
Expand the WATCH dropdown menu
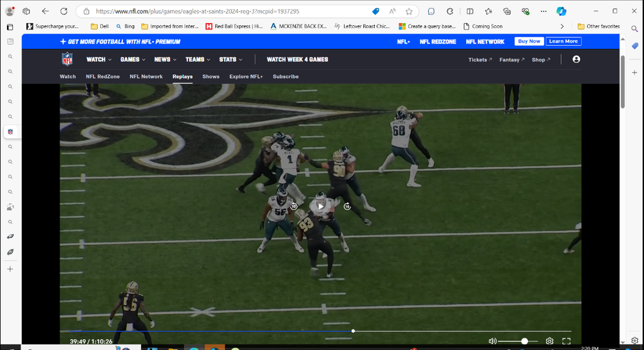99,59
